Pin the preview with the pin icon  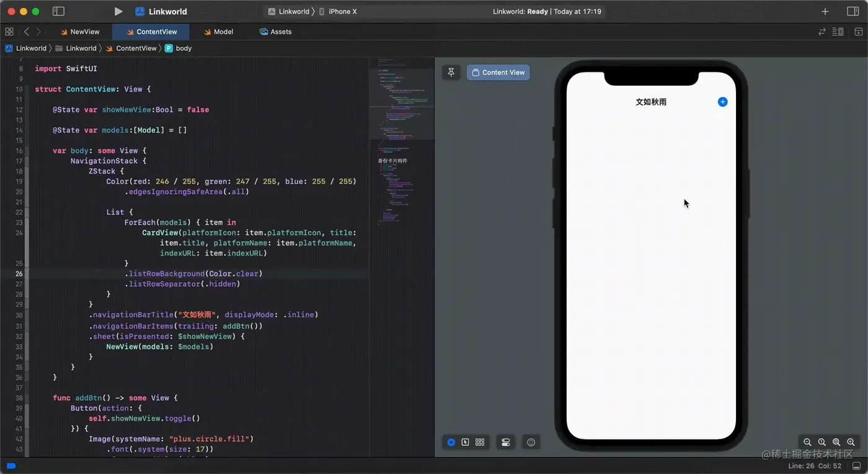pos(451,73)
